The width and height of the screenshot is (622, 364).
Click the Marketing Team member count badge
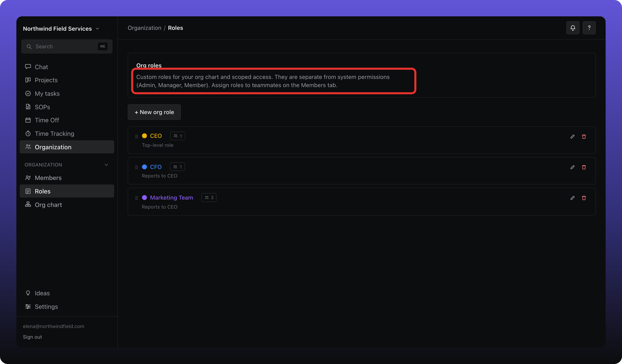coord(209,198)
